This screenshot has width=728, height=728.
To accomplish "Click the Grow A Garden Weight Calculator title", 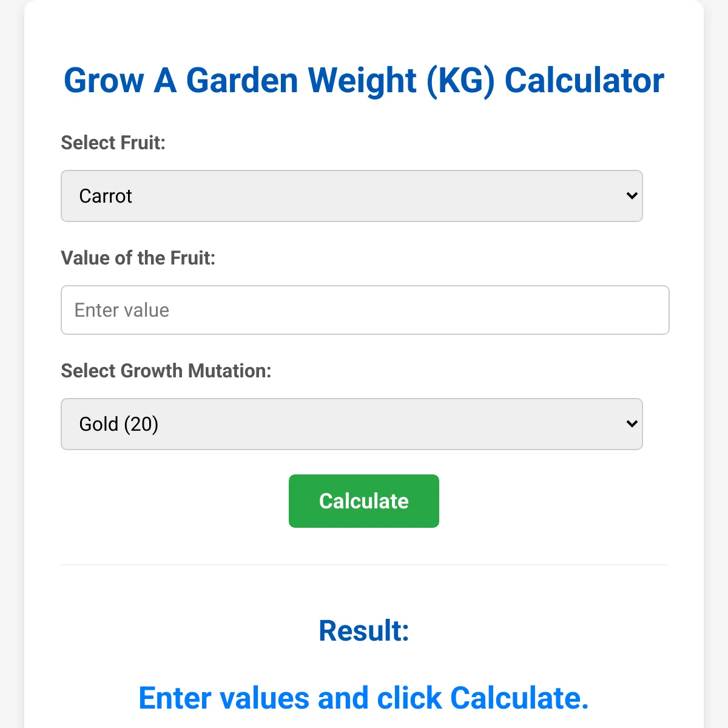I will 364,81.
